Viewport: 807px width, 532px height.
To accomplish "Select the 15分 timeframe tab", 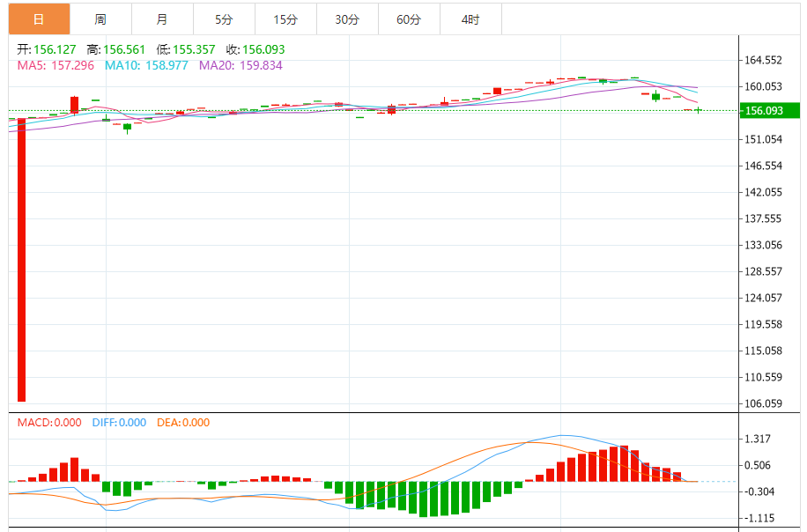I will tap(285, 19).
